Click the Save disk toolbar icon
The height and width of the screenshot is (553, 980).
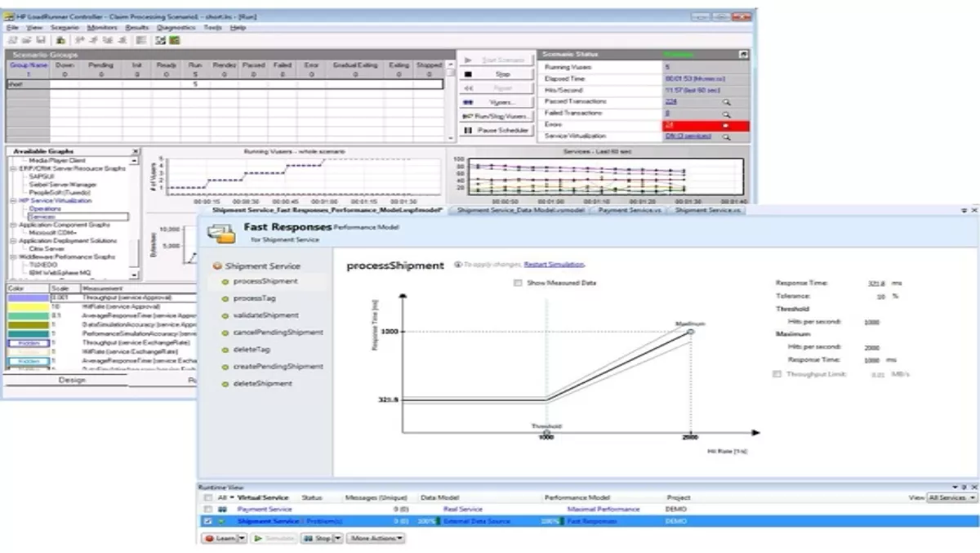[x=41, y=39]
